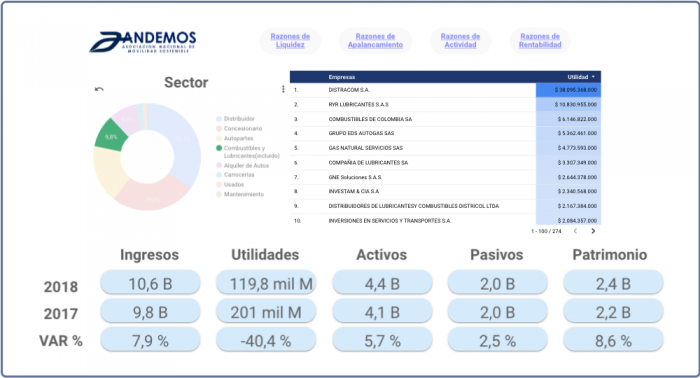The height and width of the screenshot is (378, 700).
Task: Toggle Alquiler de Autos legend entry
Action: (242, 166)
